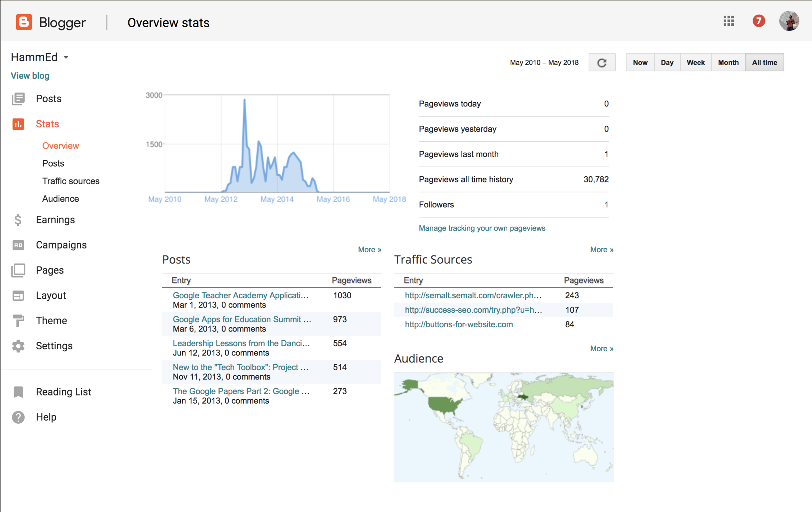Click the Earnings dollar sign icon
The height and width of the screenshot is (512, 812).
(x=18, y=220)
